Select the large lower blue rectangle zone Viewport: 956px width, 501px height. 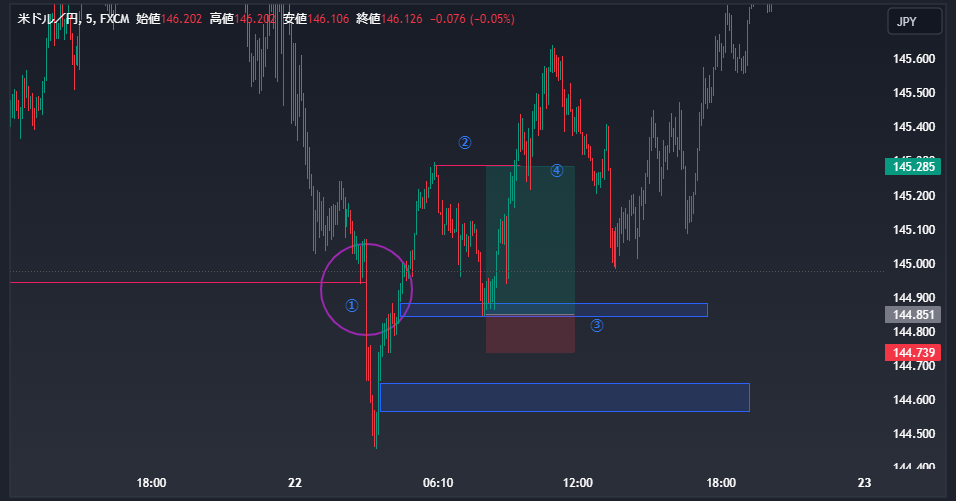point(564,397)
